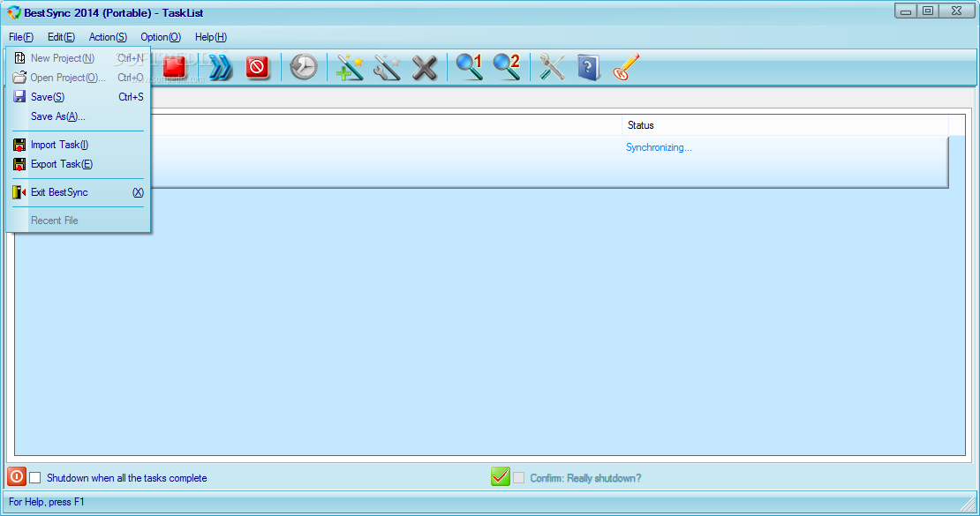Enable Shutdown when all the tasks complete
The width and height of the screenshot is (980, 516).
pyautogui.click(x=35, y=478)
